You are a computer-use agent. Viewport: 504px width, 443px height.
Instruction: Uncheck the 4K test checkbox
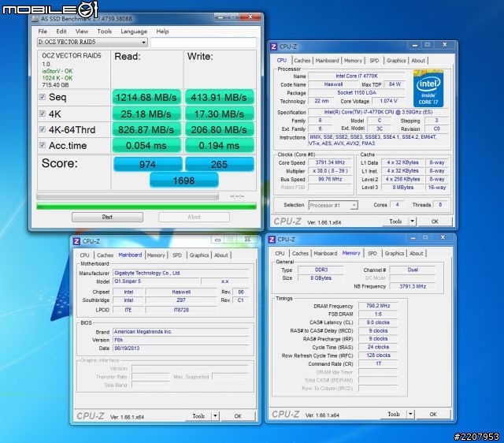click(42, 114)
